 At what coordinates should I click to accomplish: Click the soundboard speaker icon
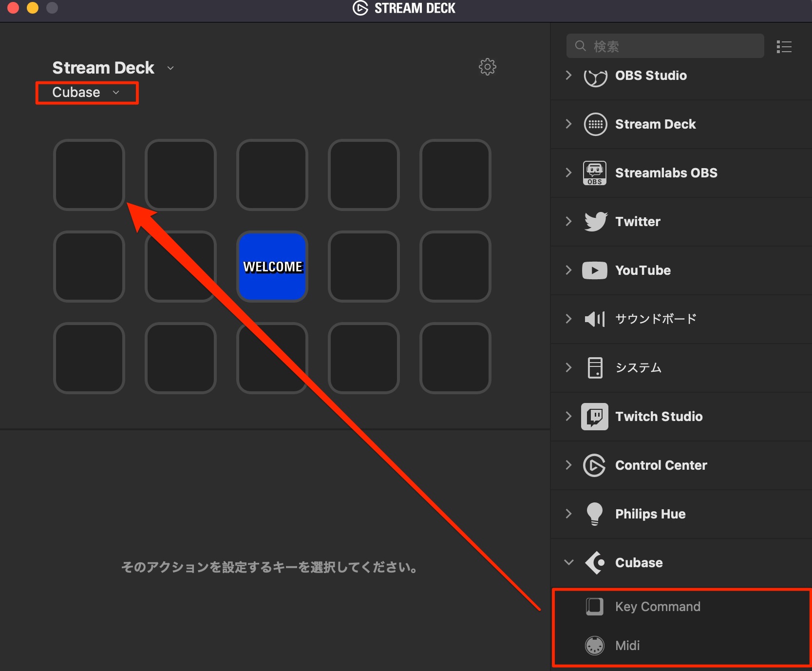pyautogui.click(x=595, y=319)
